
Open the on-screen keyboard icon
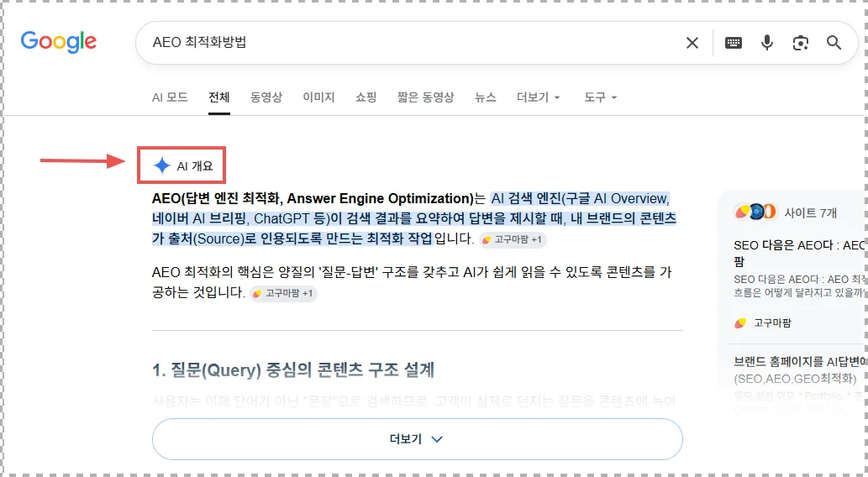733,43
